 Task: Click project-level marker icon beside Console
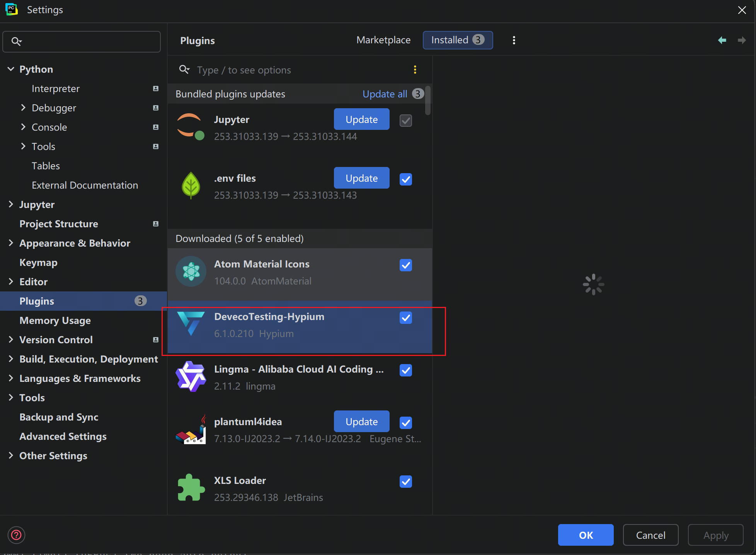coord(156,127)
